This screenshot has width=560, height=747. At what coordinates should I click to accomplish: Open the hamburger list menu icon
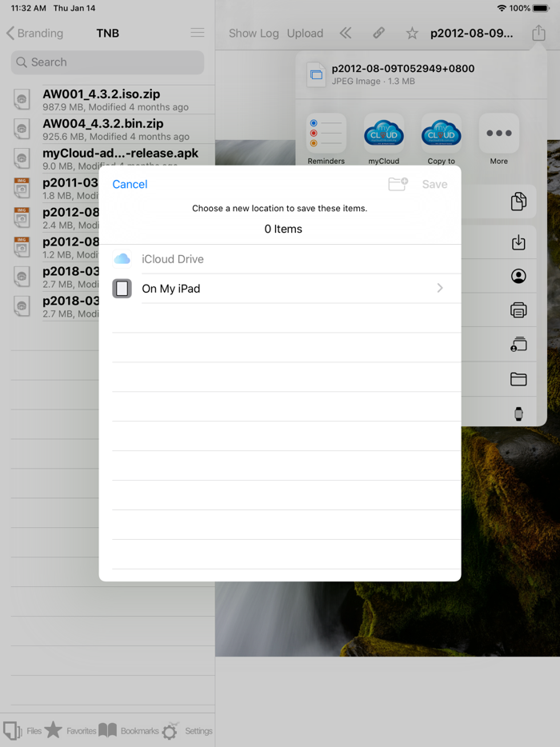tap(198, 33)
